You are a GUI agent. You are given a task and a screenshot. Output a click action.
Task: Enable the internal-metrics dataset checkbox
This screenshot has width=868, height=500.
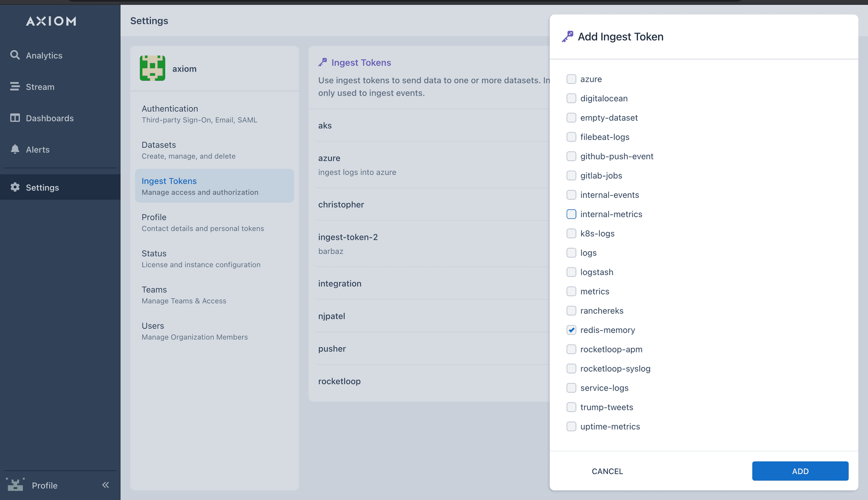click(x=571, y=214)
